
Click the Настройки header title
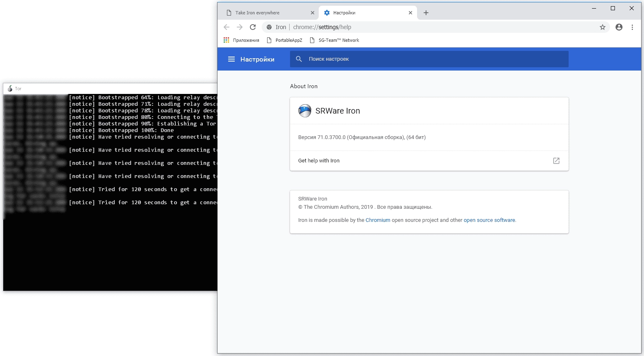tap(257, 59)
